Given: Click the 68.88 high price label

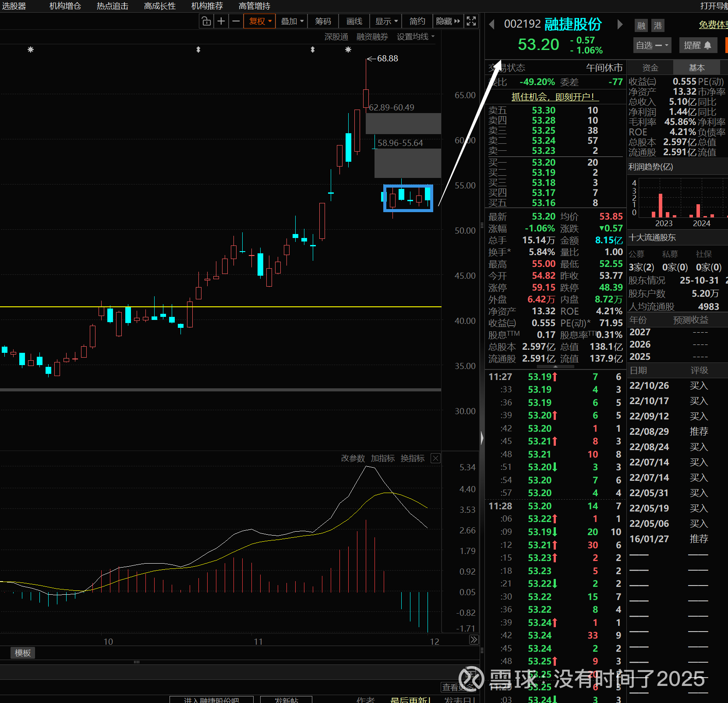Looking at the screenshot, I should pos(388,58).
